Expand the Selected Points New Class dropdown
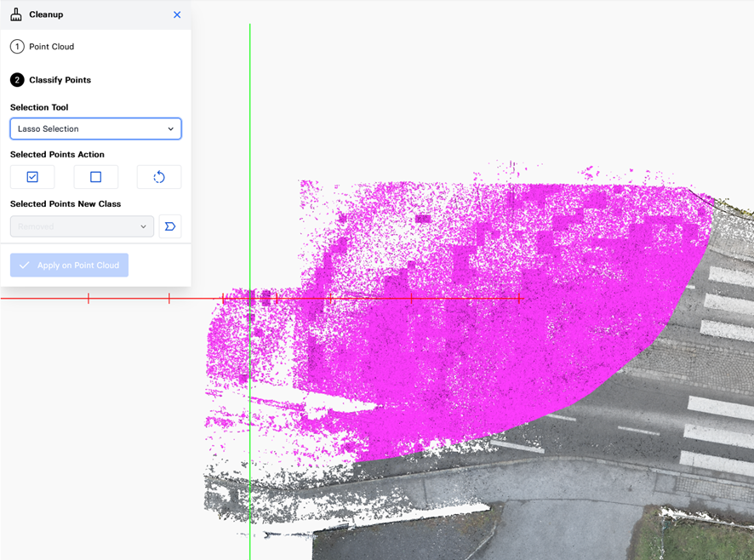The image size is (754, 560). [x=82, y=226]
